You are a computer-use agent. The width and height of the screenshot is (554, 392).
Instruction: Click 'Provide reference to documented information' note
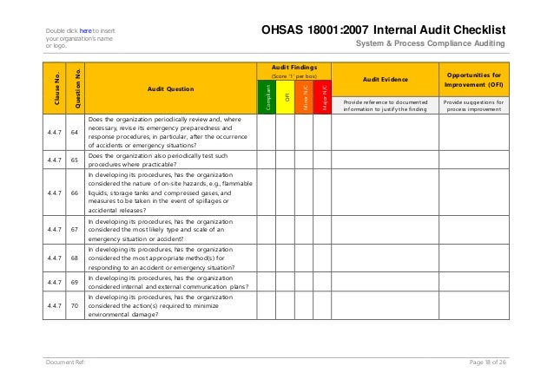(x=386, y=106)
